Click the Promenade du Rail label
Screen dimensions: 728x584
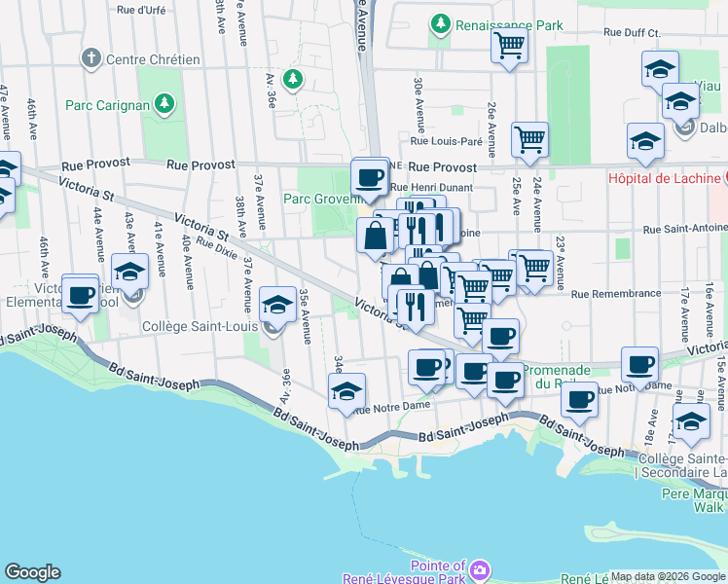(557, 377)
